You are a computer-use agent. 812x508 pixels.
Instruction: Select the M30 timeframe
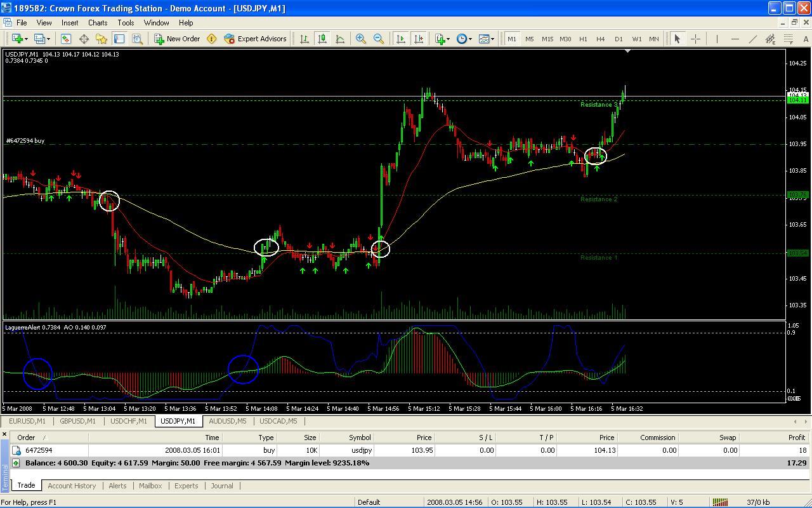pyautogui.click(x=565, y=39)
